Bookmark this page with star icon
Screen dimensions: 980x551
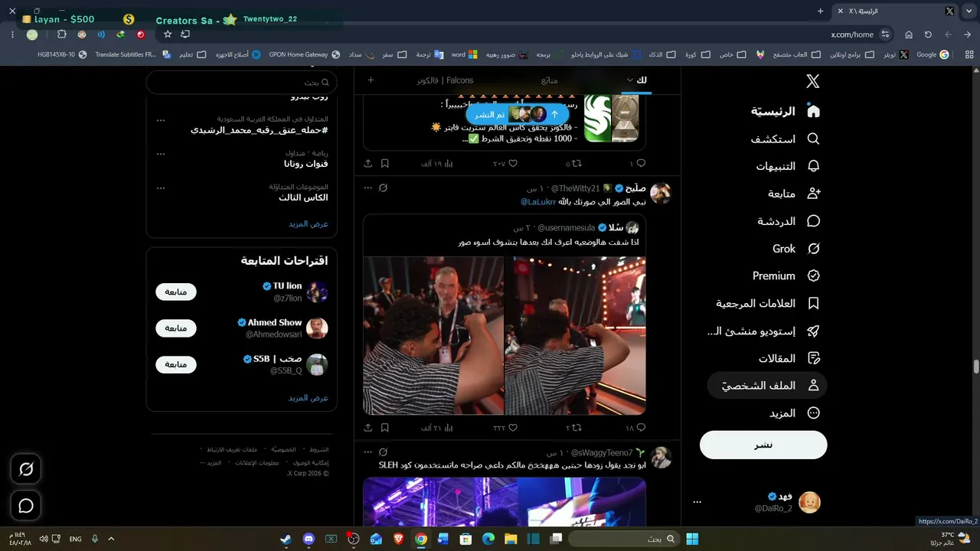pyautogui.click(x=168, y=34)
